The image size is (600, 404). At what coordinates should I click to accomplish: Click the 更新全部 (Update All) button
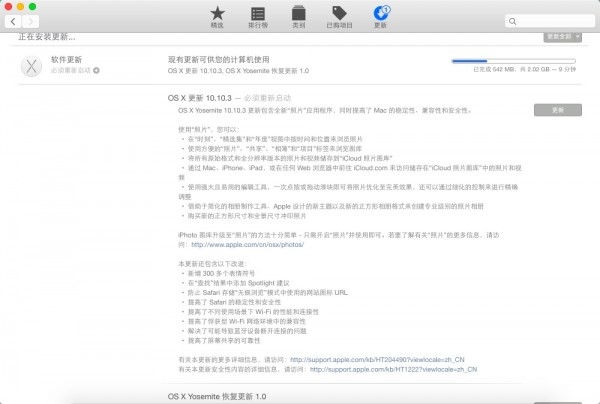[559, 37]
